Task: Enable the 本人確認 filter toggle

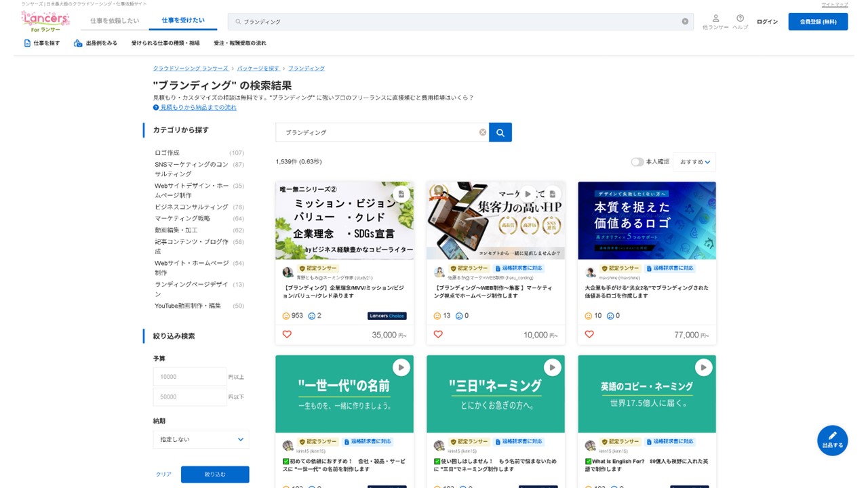Action: [x=637, y=162]
